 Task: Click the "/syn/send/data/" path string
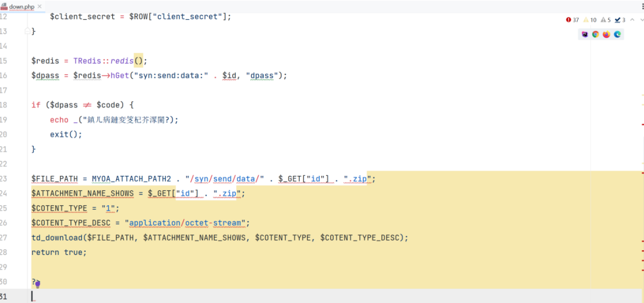(224, 179)
